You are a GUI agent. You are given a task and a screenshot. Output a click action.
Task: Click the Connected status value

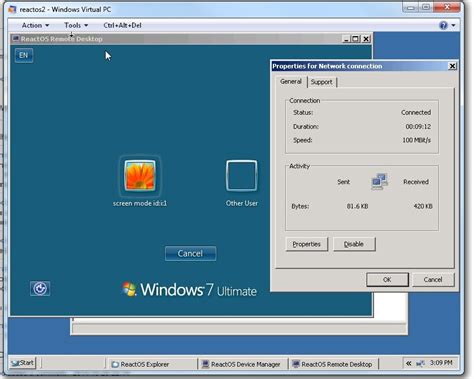(x=416, y=113)
